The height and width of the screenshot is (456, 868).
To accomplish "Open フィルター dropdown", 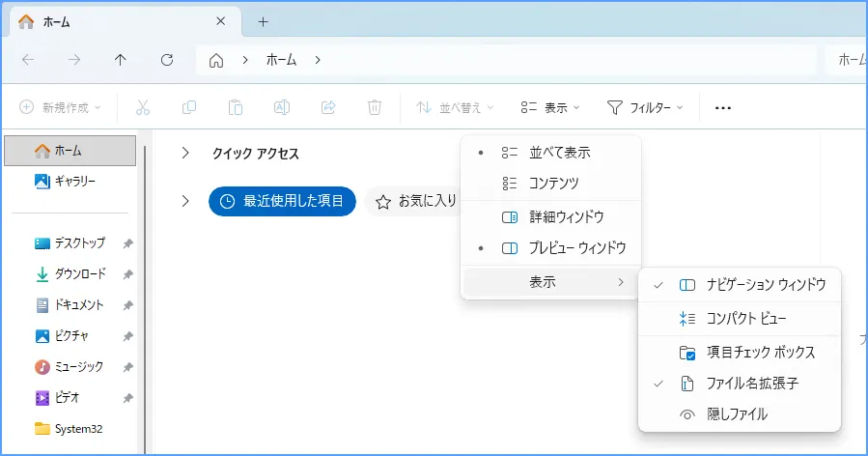I will pyautogui.click(x=645, y=107).
